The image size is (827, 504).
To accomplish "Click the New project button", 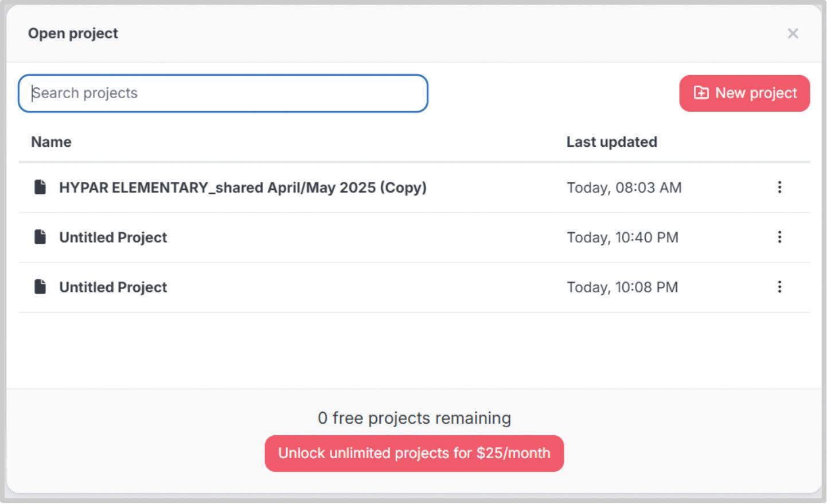I will point(744,93).
